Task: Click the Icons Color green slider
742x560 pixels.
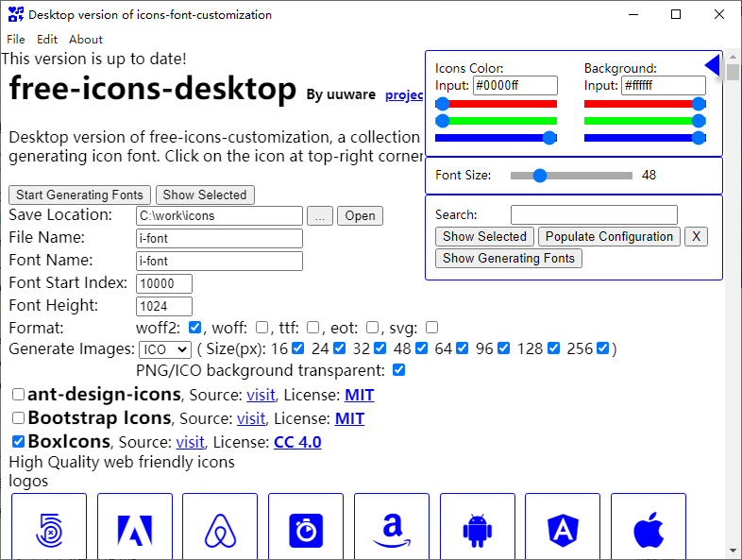Action: pyautogui.click(x=496, y=121)
